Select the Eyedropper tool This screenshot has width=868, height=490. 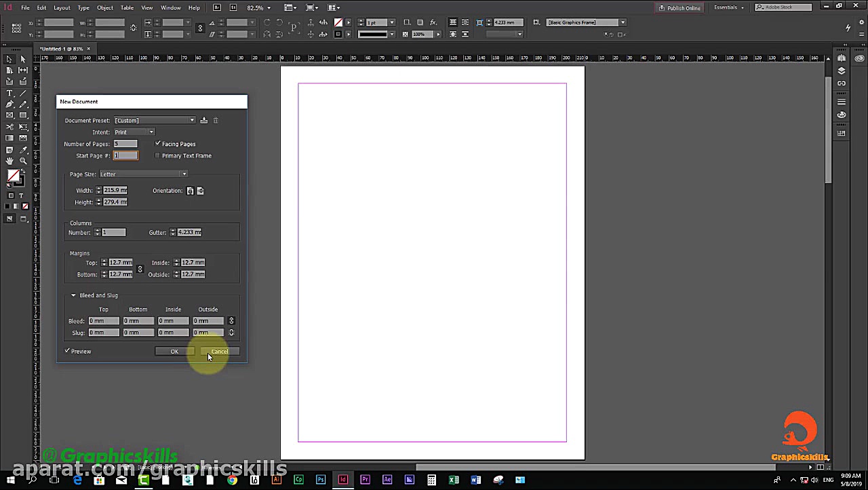(x=23, y=150)
